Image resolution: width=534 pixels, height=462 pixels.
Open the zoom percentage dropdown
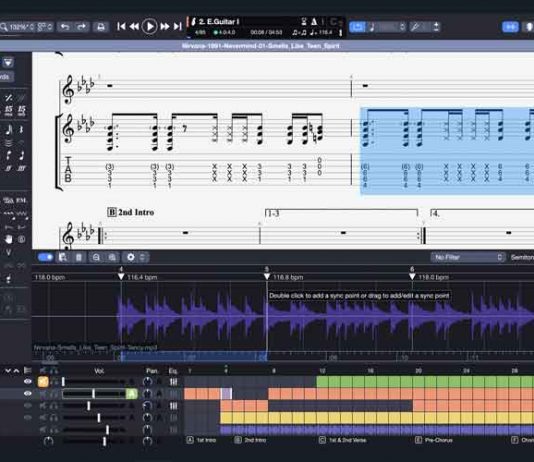coord(17,27)
